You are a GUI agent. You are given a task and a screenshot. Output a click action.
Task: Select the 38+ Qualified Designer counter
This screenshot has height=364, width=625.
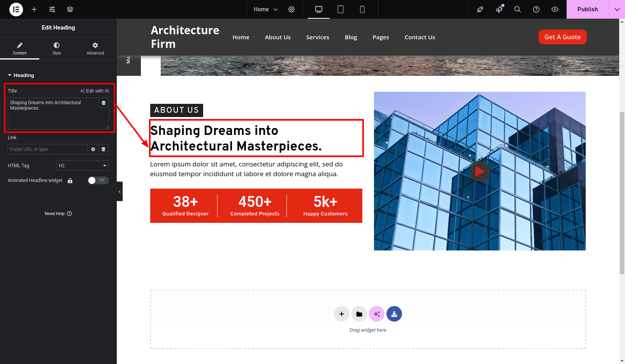point(185,206)
